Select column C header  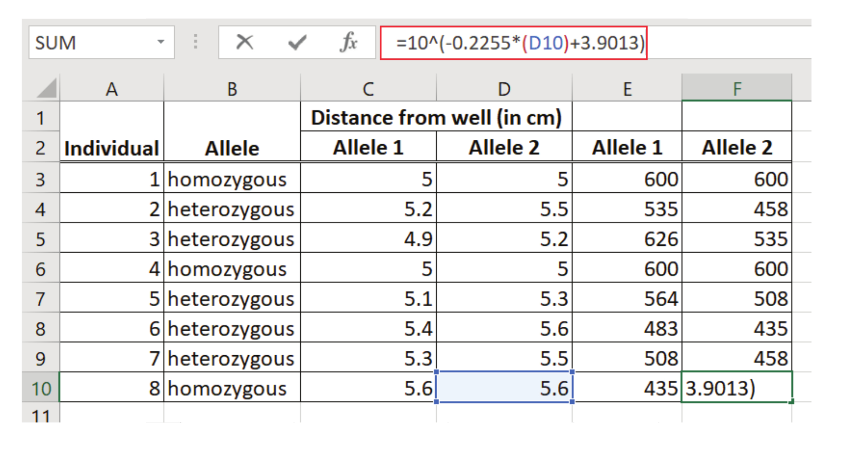(368, 88)
